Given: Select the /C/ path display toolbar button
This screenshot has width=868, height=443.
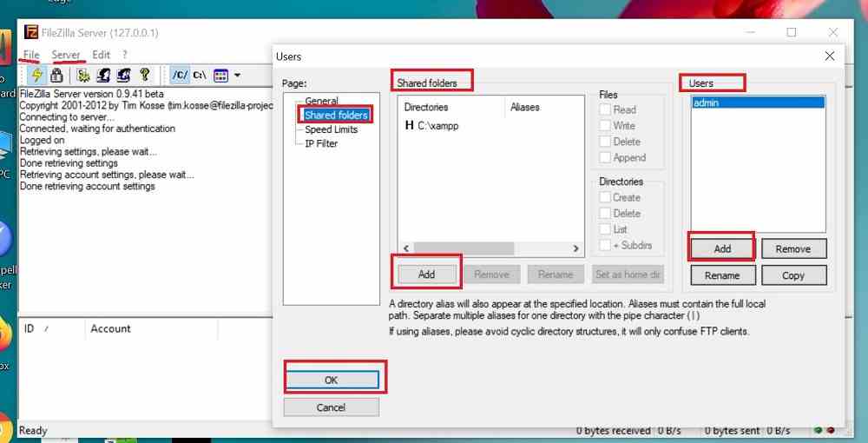Looking at the screenshot, I should [180, 76].
